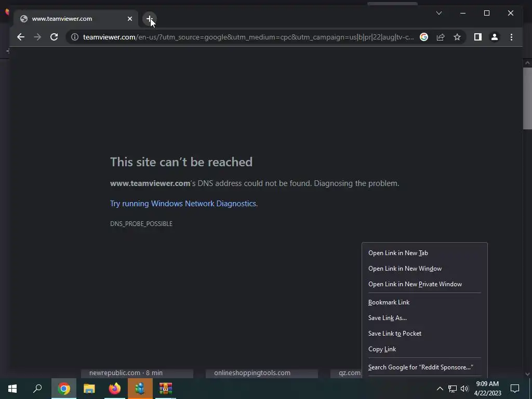Open the Chrome side panel
The width and height of the screenshot is (532, 399).
(x=478, y=37)
